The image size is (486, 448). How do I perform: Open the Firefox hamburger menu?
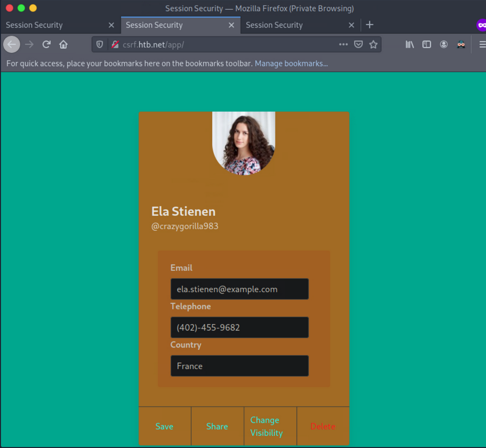tap(482, 44)
